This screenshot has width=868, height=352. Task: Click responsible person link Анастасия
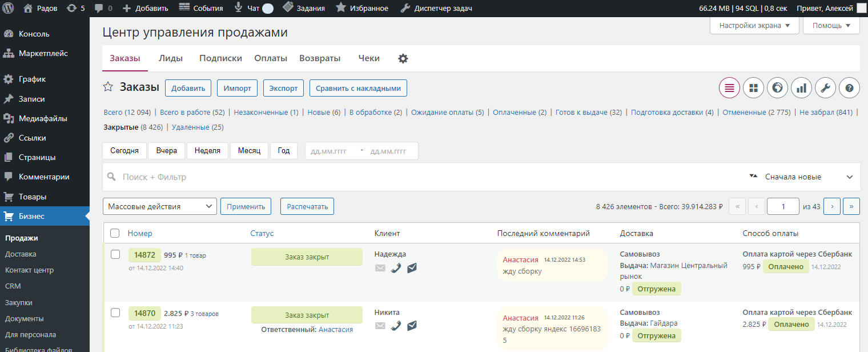[x=336, y=329]
